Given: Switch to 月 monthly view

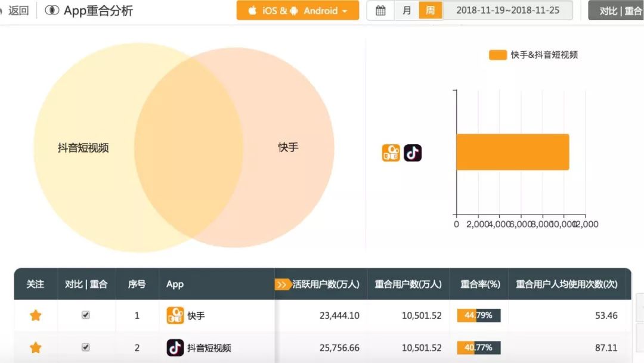Looking at the screenshot, I should pyautogui.click(x=407, y=10).
